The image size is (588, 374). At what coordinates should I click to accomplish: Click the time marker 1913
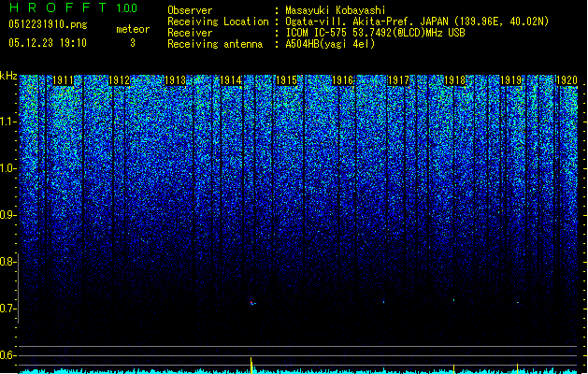(175, 80)
